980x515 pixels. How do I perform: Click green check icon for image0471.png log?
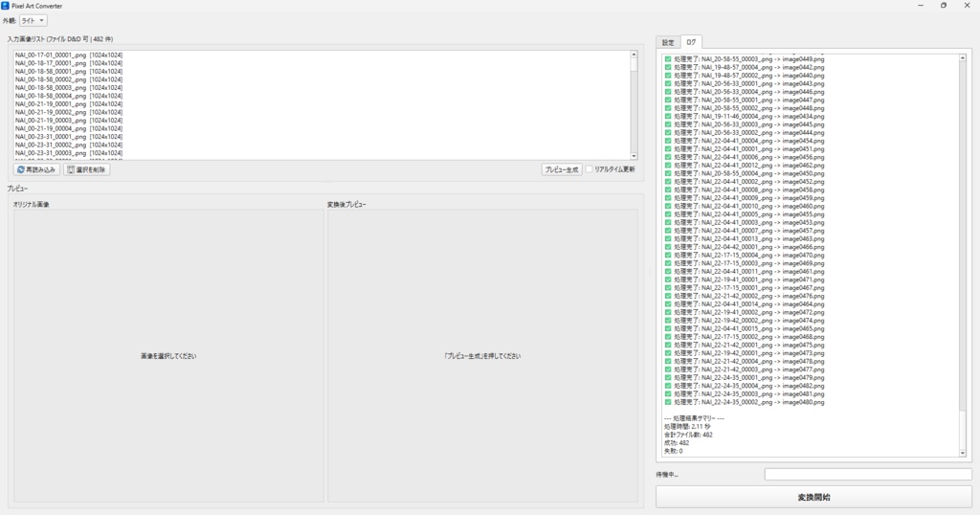[x=667, y=280]
